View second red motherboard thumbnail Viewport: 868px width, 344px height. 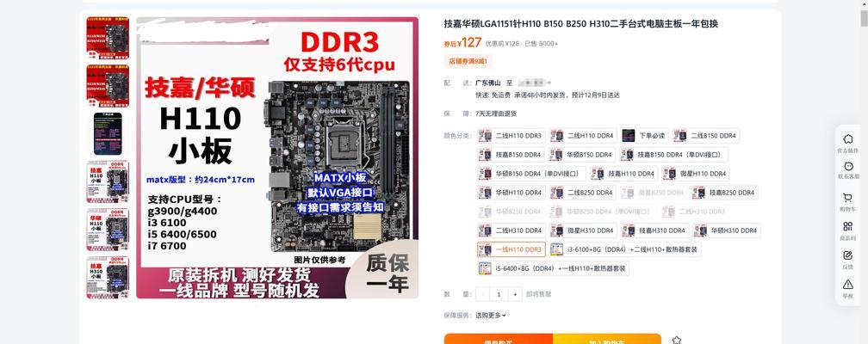pyautogui.click(x=108, y=86)
